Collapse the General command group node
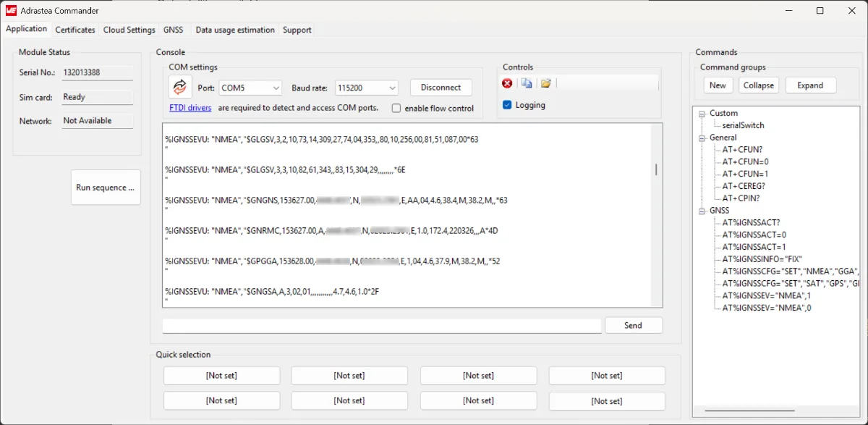The width and height of the screenshot is (868, 425). [701, 138]
